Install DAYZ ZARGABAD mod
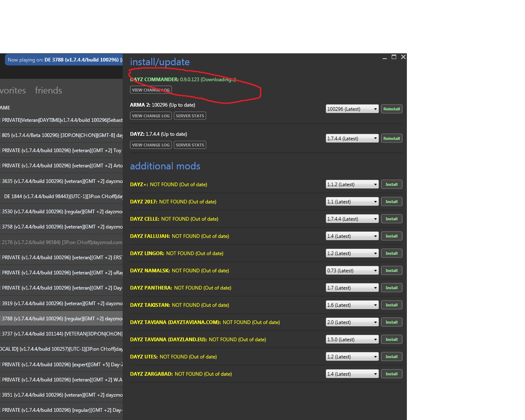The height and width of the screenshot is (420, 525). (392, 374)
